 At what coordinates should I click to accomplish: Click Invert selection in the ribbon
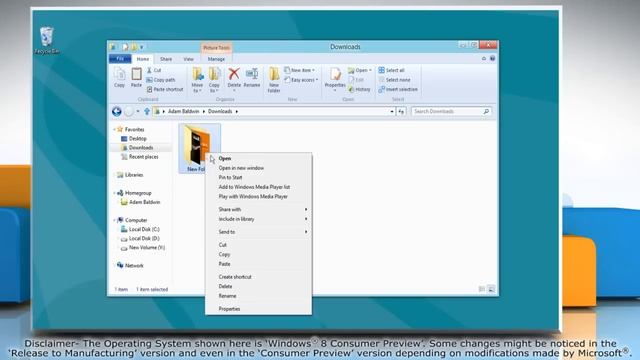[x=398, y=89]
